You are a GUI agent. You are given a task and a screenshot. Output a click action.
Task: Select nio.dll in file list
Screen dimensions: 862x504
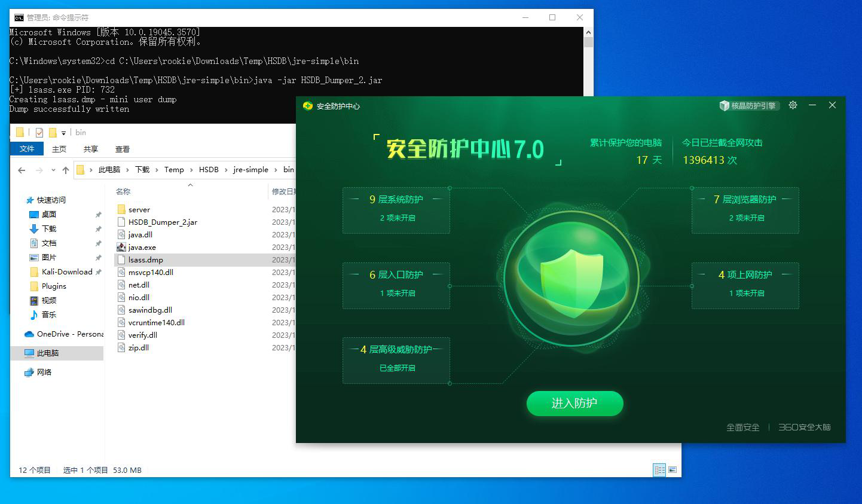point(139,297)
